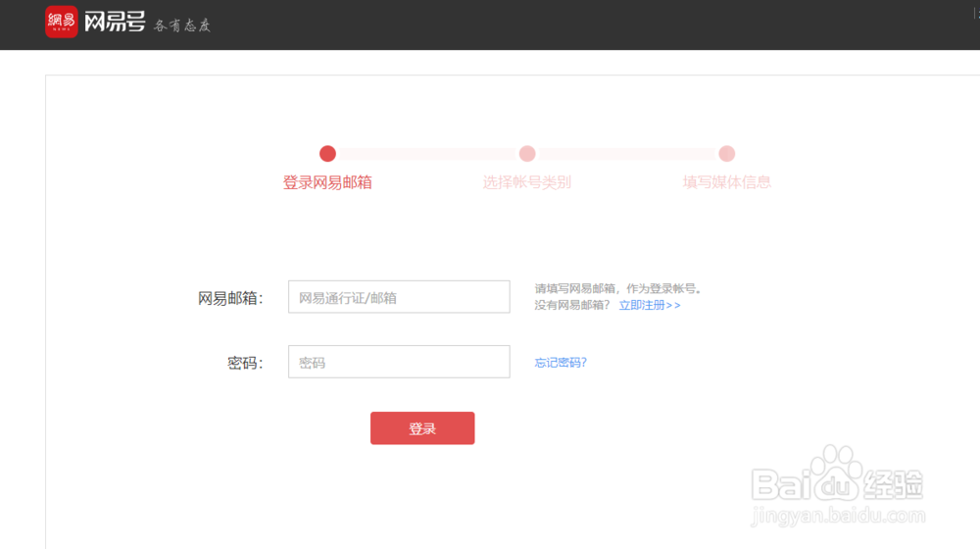The image size is (980, 549).
Task: Click the red 登录 button
Action: pyautogui.click(x=422, y=428)
